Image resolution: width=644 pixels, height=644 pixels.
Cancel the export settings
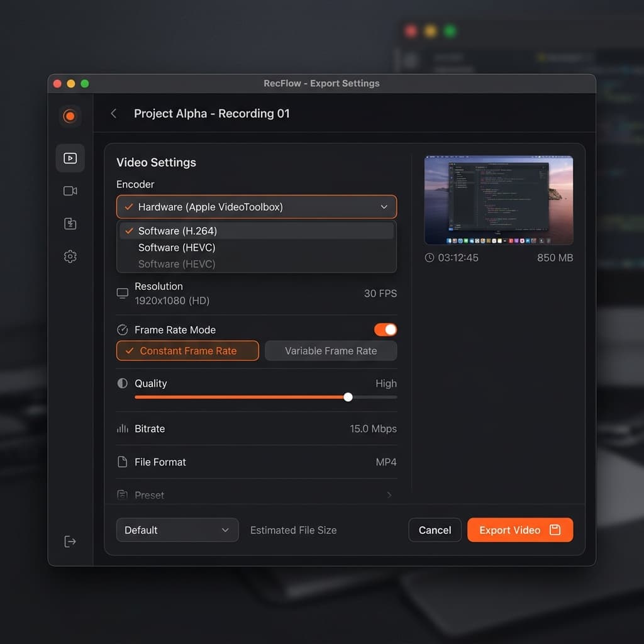435,530
